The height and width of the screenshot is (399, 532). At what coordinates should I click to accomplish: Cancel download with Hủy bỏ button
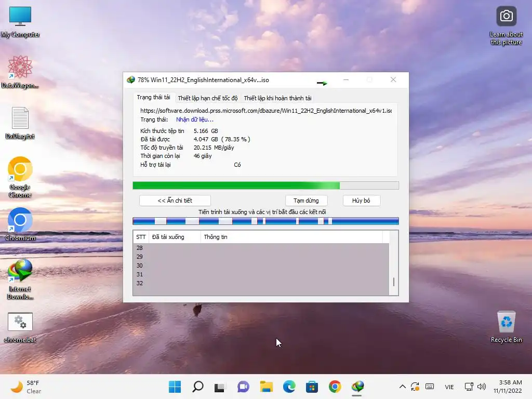pyautogui.click(x=362, y=201)
